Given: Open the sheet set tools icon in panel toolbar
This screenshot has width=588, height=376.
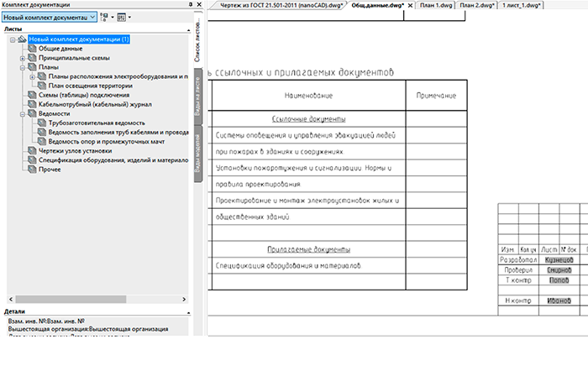Looking at the screenshot, I should 103,17.
